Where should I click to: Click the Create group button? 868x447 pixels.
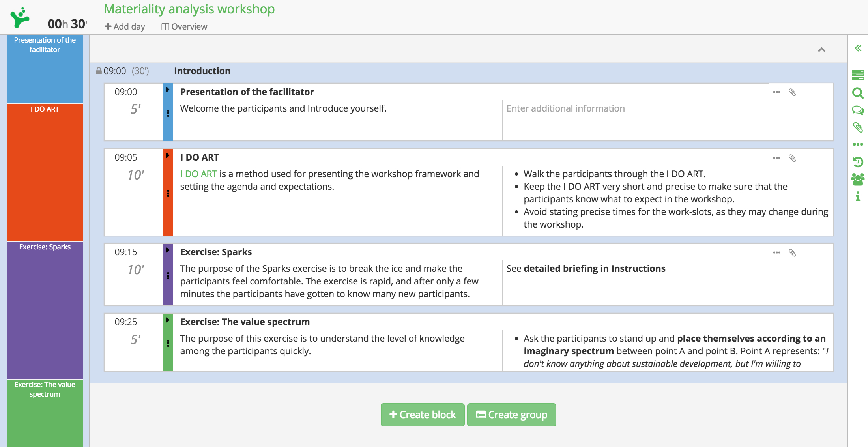click(x=511, y=415)
